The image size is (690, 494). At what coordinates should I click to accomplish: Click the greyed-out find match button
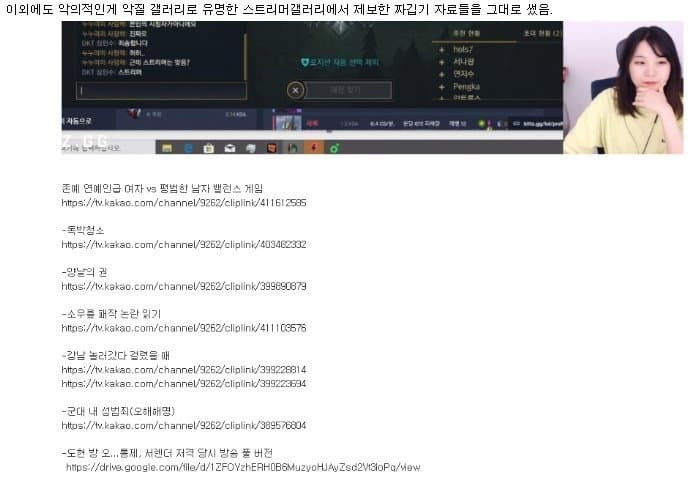pos(348,90)
